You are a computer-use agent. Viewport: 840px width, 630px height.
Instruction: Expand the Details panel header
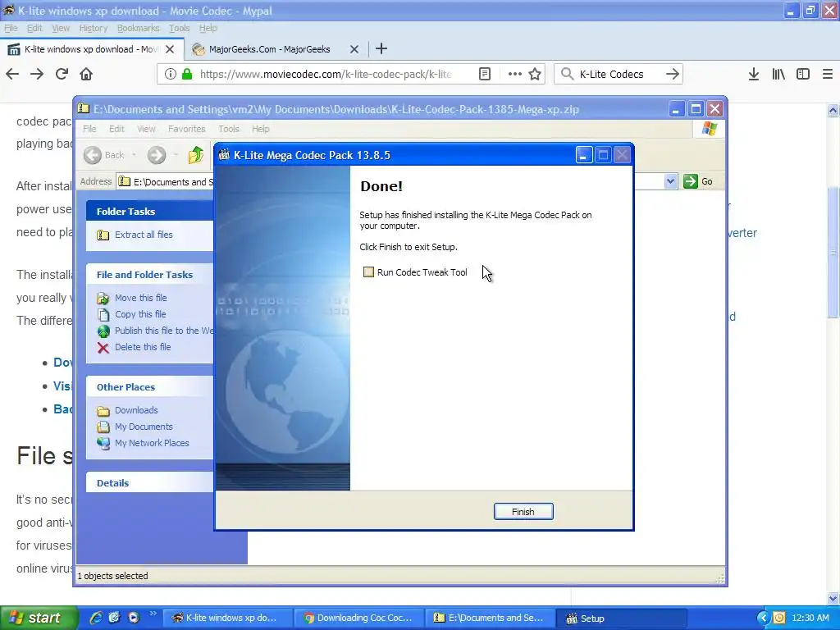[149, 482]
